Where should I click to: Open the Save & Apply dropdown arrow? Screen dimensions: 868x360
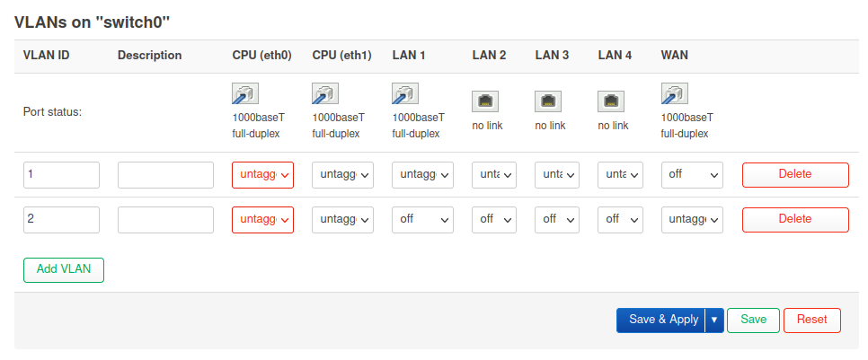tap(714, 320)
